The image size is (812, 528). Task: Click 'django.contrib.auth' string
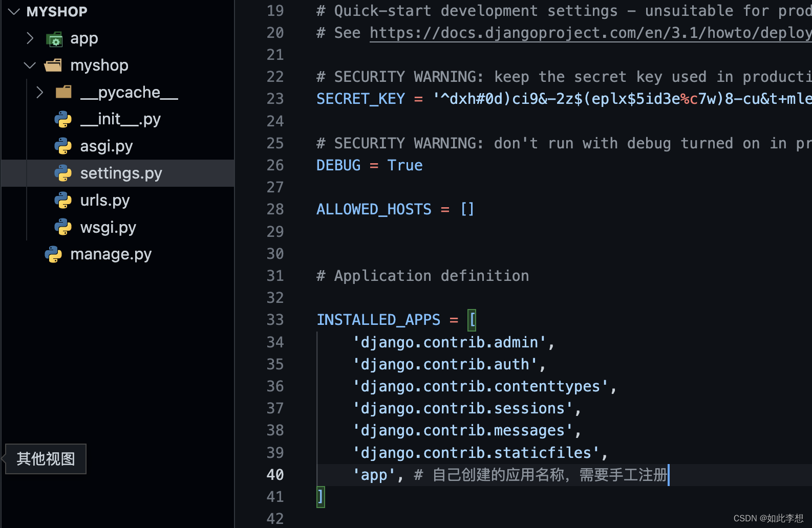445,364
